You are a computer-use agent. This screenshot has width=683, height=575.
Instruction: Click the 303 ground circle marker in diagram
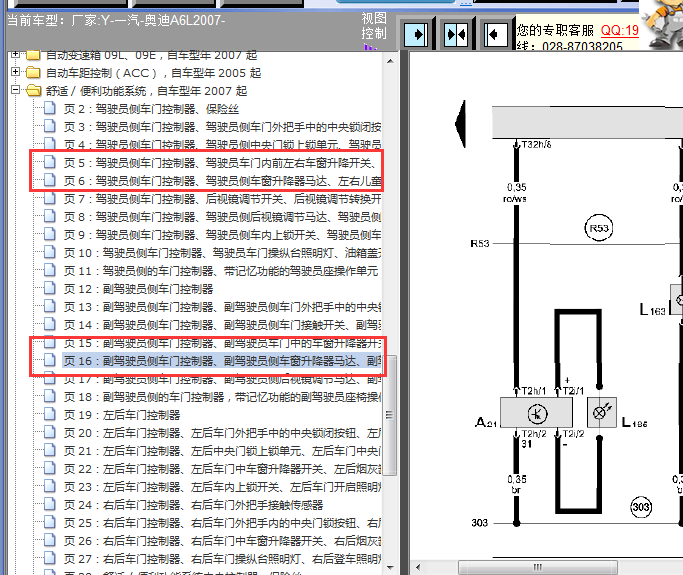click(x=641, y=507)
